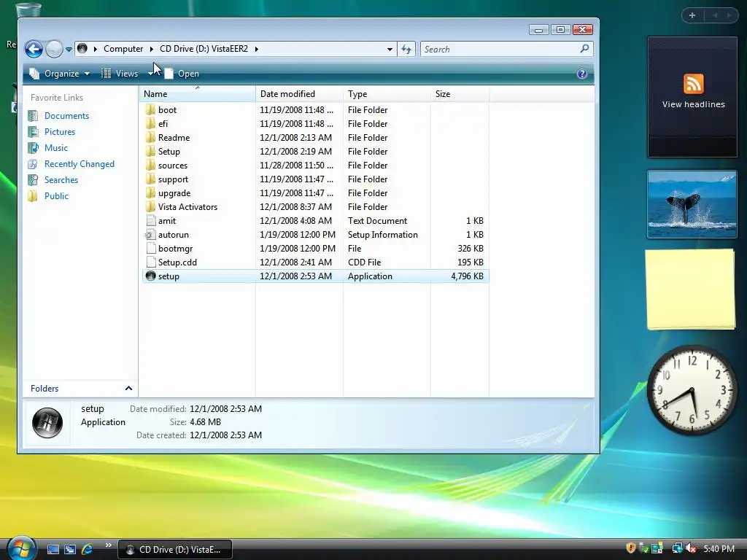Open Documents in Favorite Links

tap(66, 116)
